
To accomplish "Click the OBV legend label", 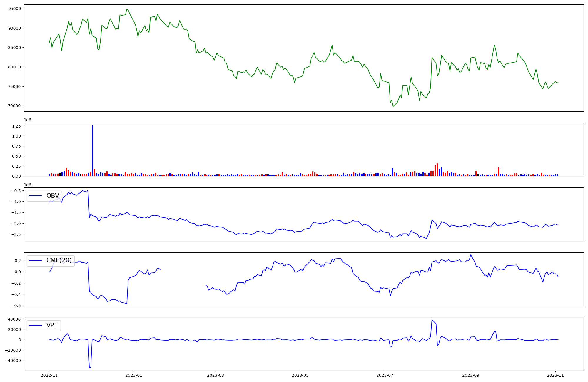I will click(x=53, y=196).
